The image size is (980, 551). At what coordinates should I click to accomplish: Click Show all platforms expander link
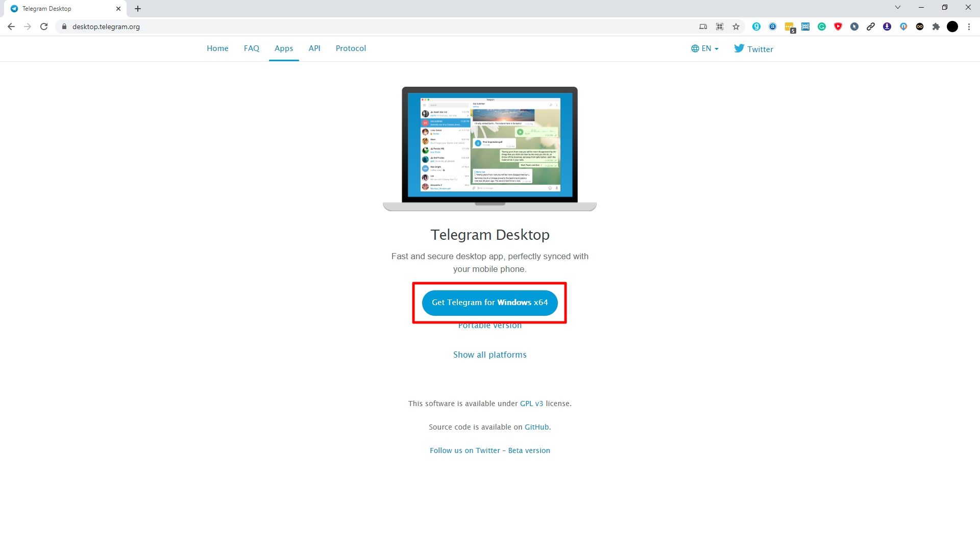(489, 354)
